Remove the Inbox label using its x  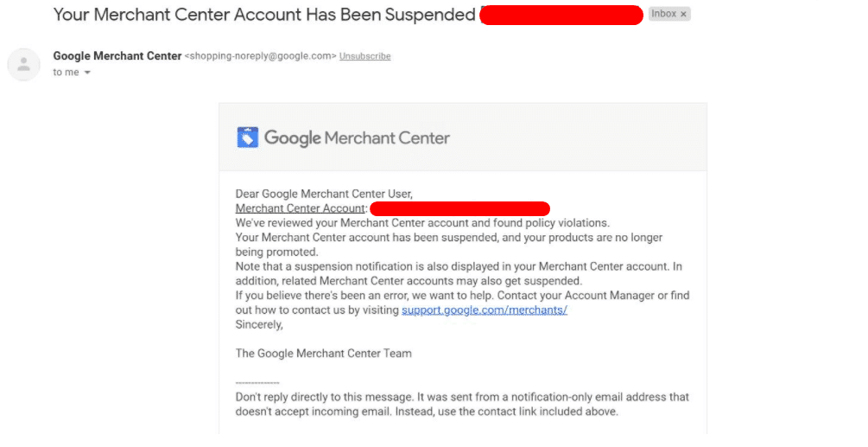[x=683, y=15]
